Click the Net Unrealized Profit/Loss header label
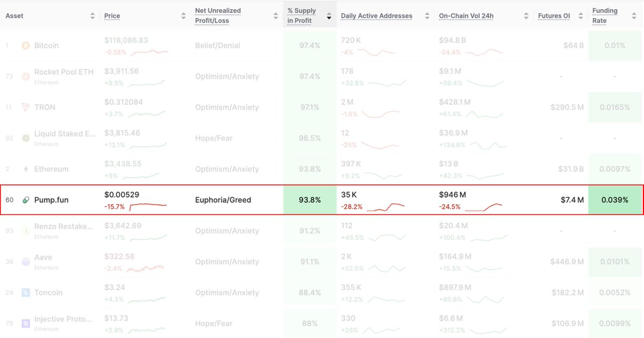The width and height of the screenshot is (644, 338). pos(218,16)
